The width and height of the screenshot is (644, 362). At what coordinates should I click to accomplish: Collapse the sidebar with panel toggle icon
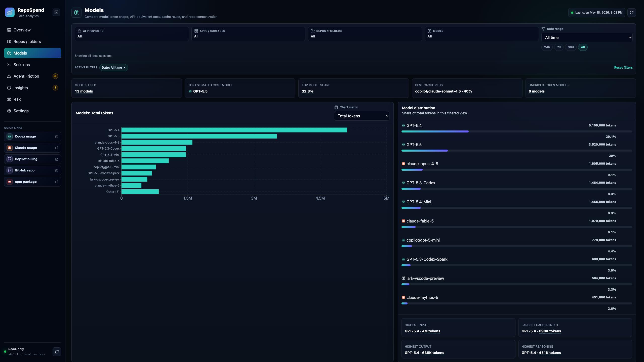point(56,12)
